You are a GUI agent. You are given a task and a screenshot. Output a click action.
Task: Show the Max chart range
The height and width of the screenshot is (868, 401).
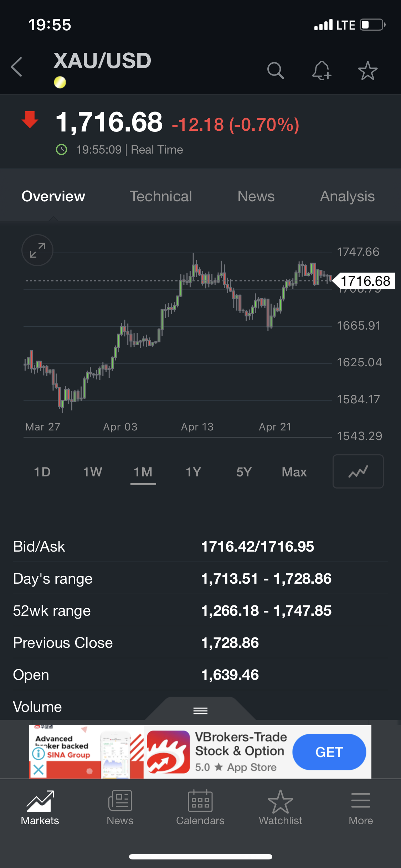(x=294, y=472)
